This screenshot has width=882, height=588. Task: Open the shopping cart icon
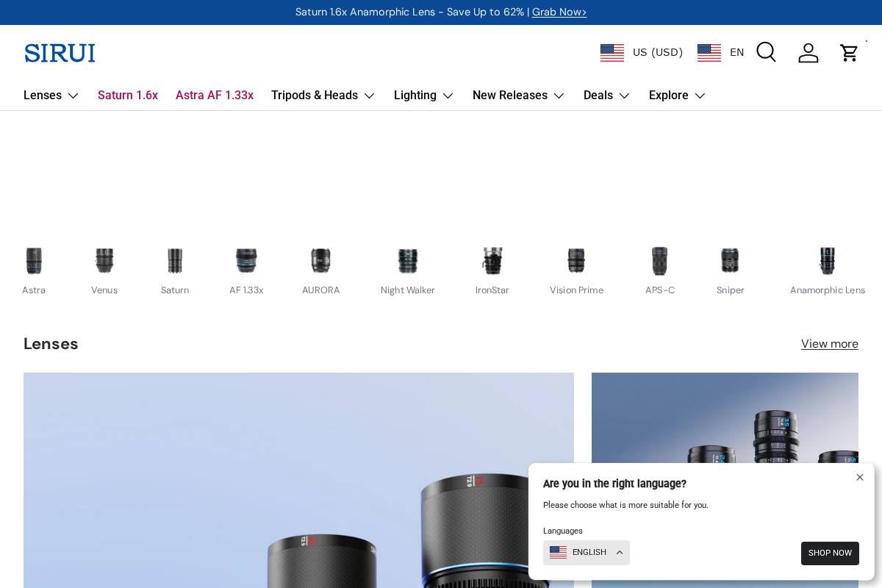point(849,52)
